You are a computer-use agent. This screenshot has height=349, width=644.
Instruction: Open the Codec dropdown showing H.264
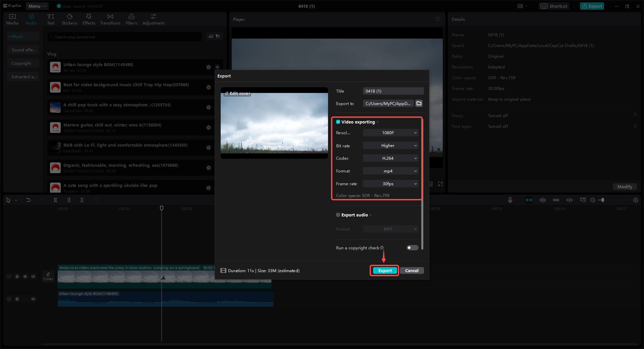[390, 158]
